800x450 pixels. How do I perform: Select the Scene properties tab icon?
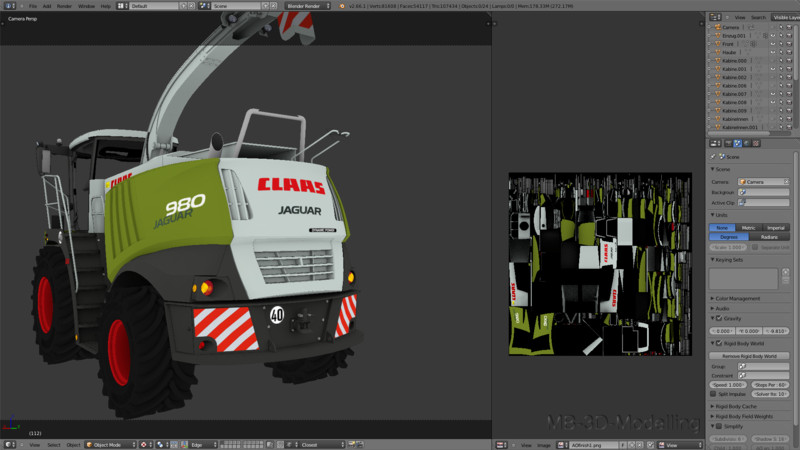tap(737, 143)
